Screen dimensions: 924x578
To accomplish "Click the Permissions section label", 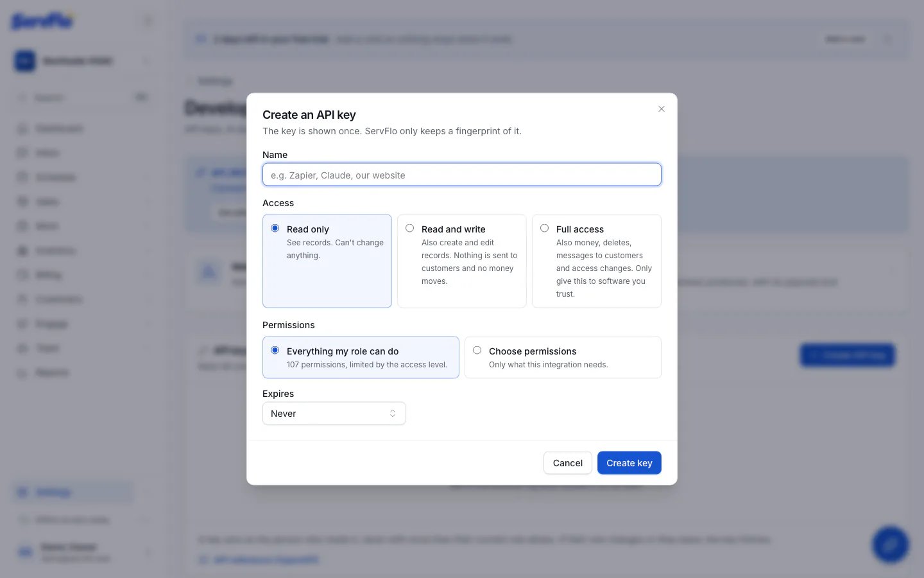I will (289, 325).
